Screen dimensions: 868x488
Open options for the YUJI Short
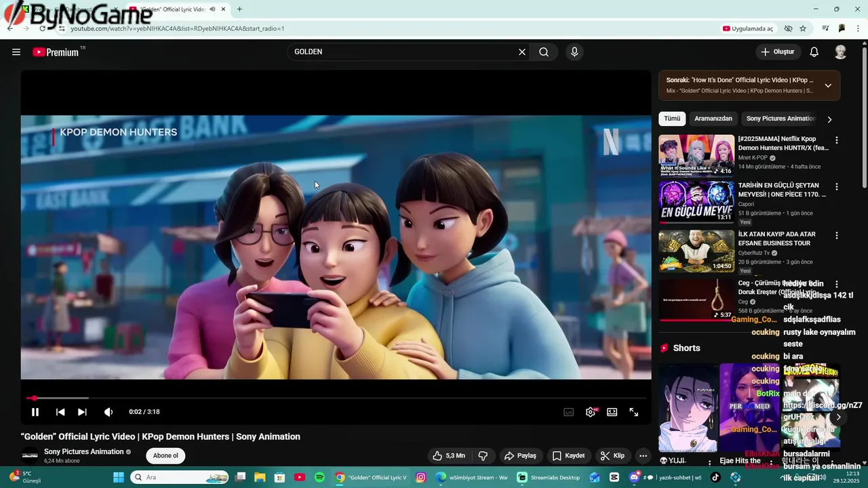(710, 463)
